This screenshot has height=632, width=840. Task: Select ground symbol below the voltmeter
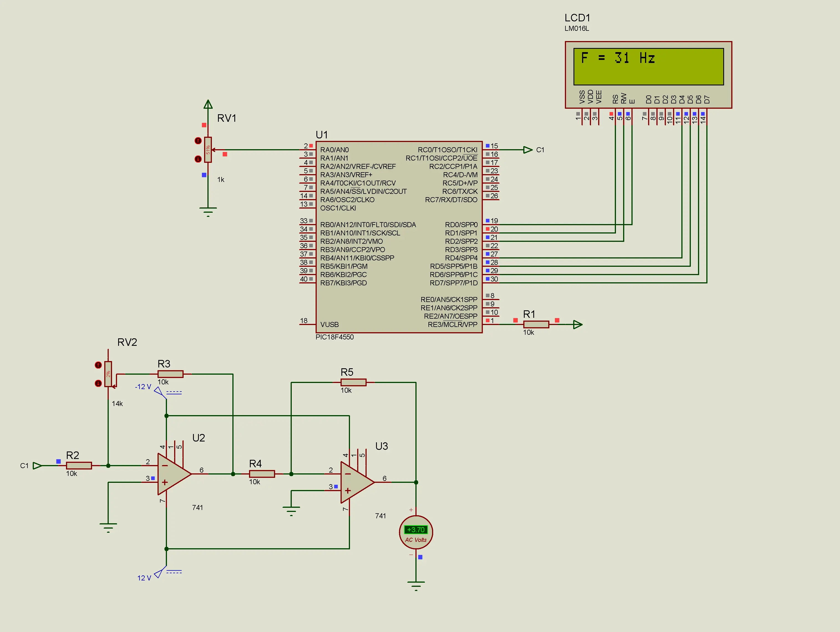point(416,586)
